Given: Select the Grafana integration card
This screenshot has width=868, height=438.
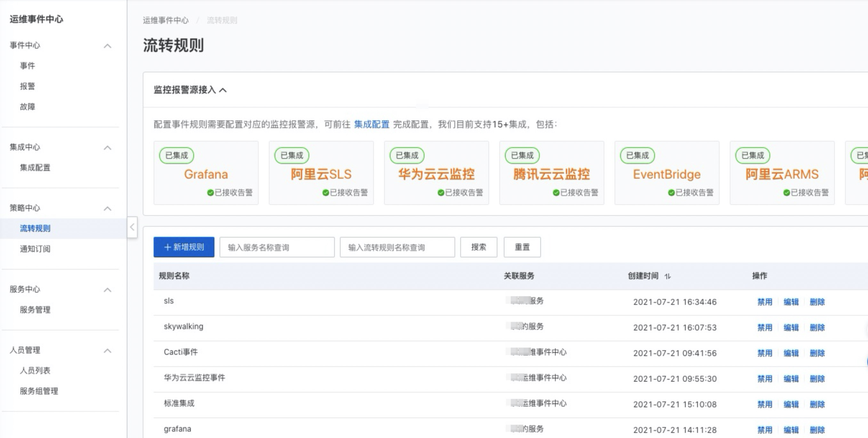Looking at the screenshot, I should [206, 172].
